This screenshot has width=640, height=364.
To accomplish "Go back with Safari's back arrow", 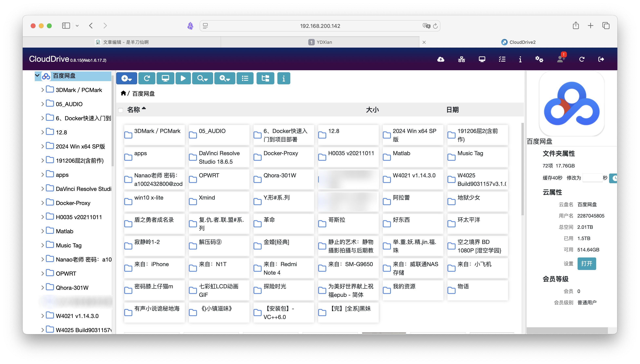I will (x=91, y=25).
